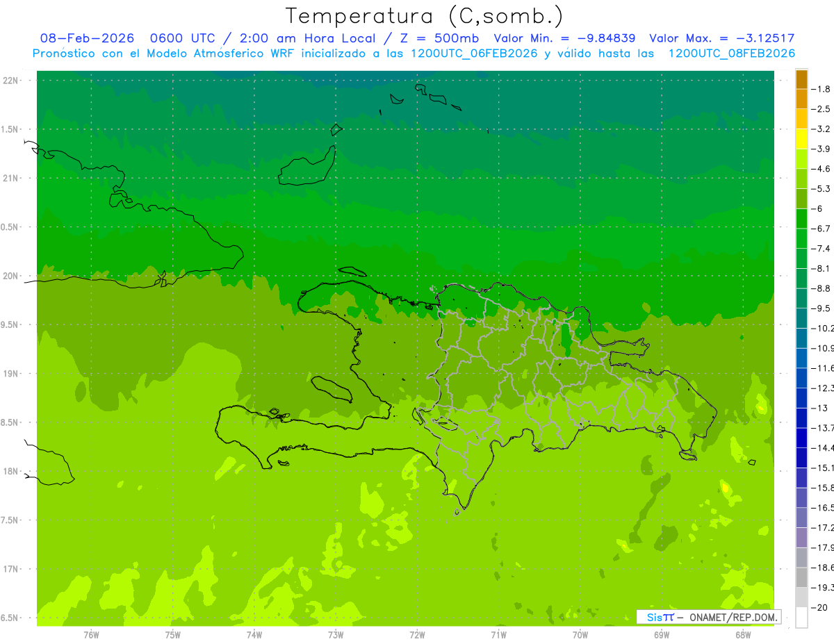The height and width of the screenshot is (644, 834).
Task: Click the "21N" latitude axis label
Action: click(x=11, y=178)
